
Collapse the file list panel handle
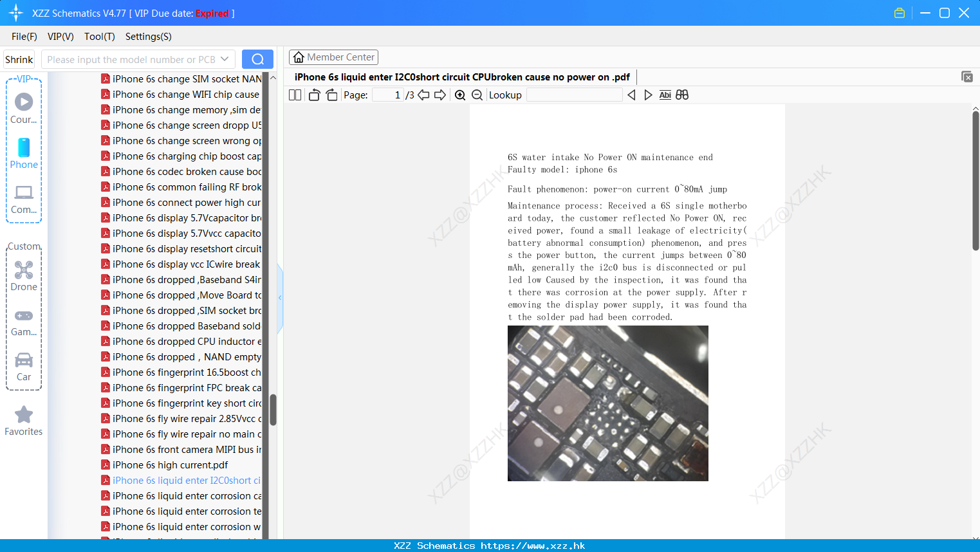[280, 298]
